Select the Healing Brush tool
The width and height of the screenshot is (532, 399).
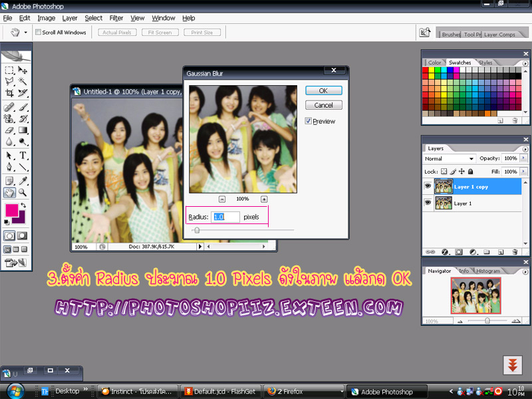coord(9,108)
